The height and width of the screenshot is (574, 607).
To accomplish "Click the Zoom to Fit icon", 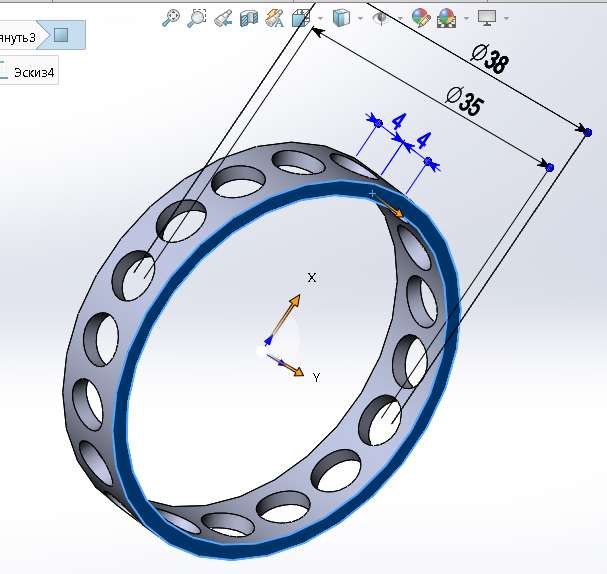I will point(171,18).
